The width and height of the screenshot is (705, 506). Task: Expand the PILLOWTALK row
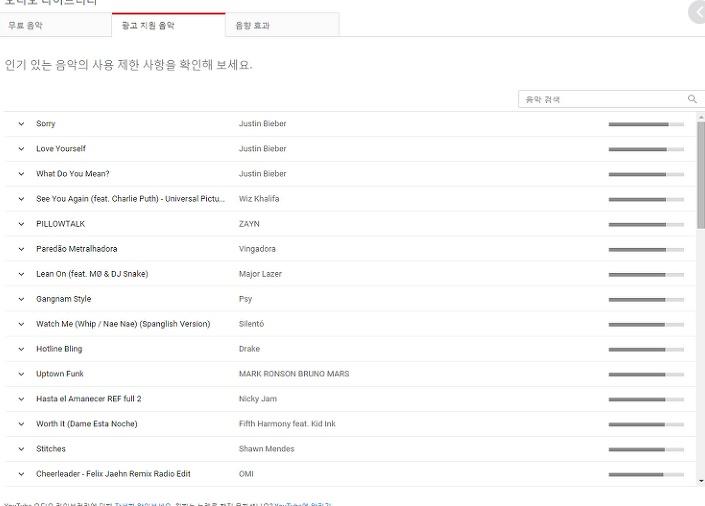[21, 224]
